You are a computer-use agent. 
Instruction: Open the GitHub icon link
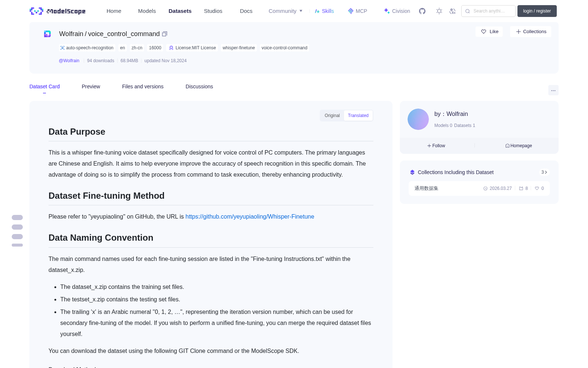coord(422,11)
